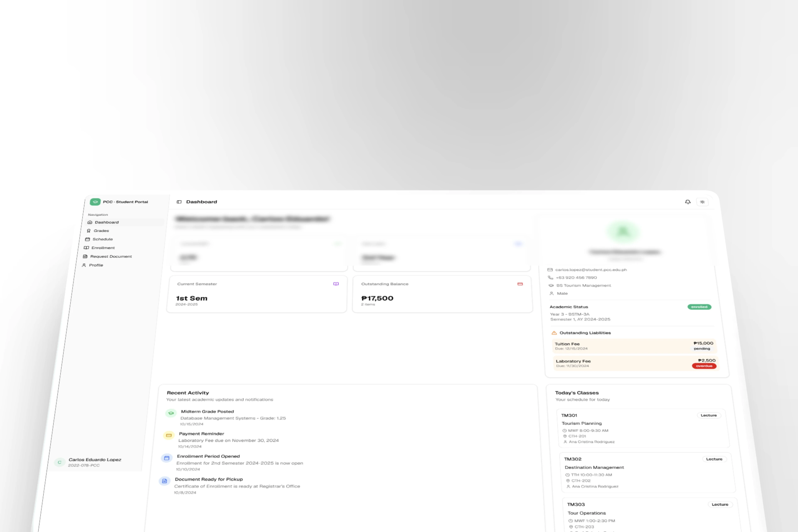Open the TM302 Destination Management class card
Image resolution: width=798 pixels, height=532 pixels.
pyautogui.click(x=647, y=473)
